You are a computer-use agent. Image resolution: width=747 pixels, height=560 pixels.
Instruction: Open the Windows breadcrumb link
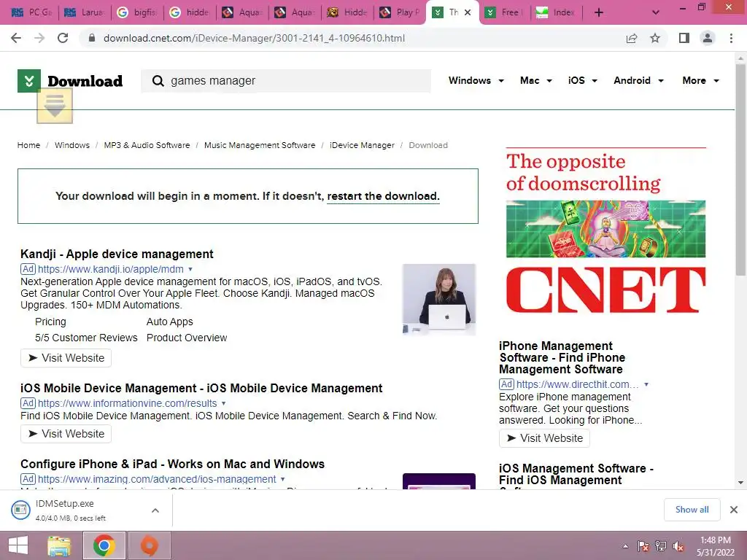point(72,145)
